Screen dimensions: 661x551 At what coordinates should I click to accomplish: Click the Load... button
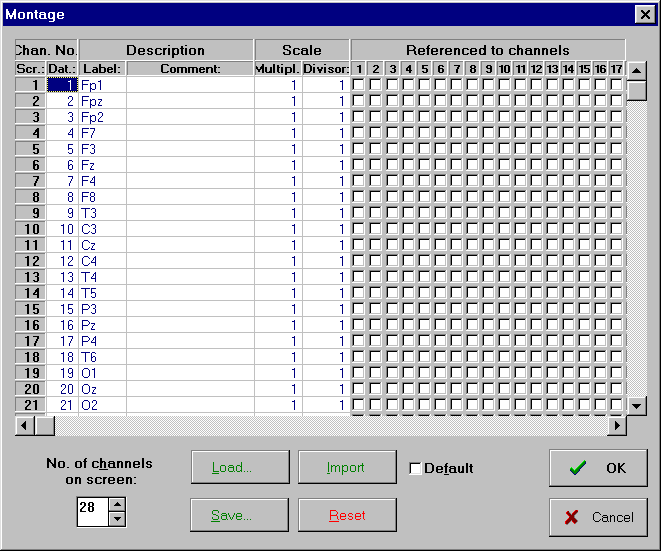pyautogui.click(x=232, y=467)
